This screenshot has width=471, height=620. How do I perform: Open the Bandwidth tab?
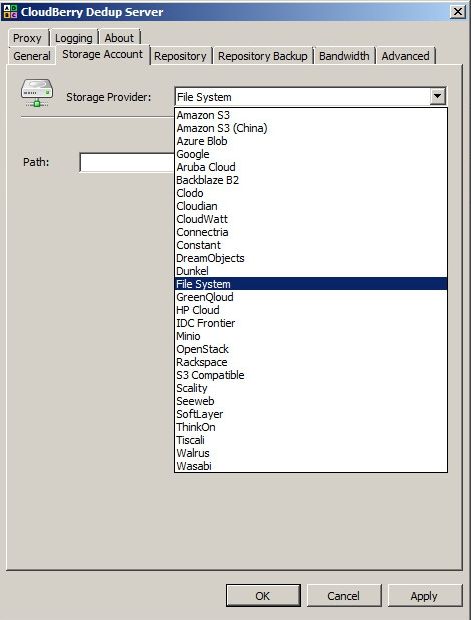344,56
